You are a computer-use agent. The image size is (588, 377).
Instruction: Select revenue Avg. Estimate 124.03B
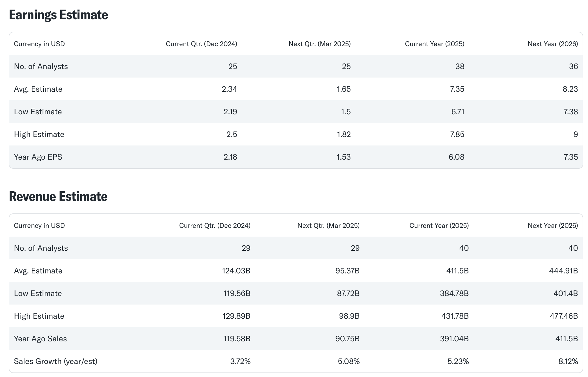point(236,271)
